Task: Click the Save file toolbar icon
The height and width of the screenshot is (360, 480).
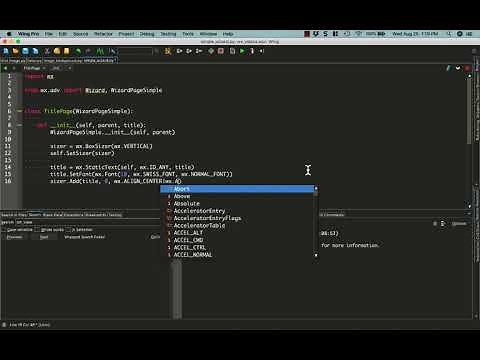Action: point(25,51)
